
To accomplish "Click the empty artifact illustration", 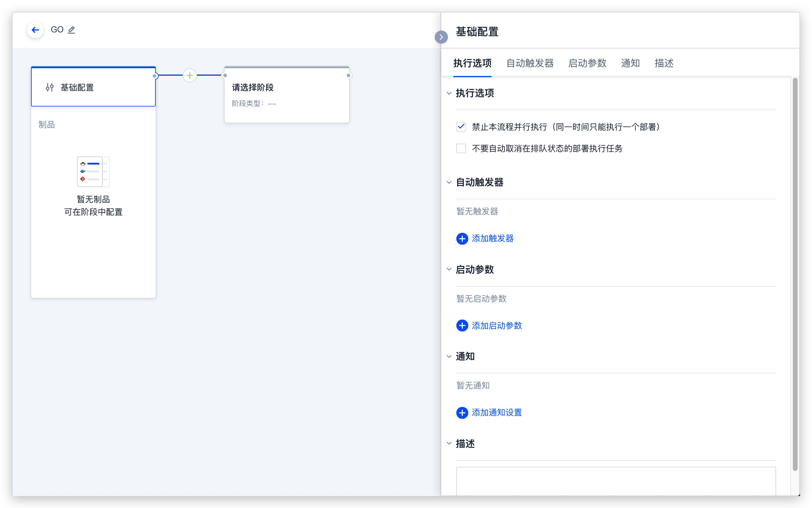I will pyautogui.click(x=93, y=172).
